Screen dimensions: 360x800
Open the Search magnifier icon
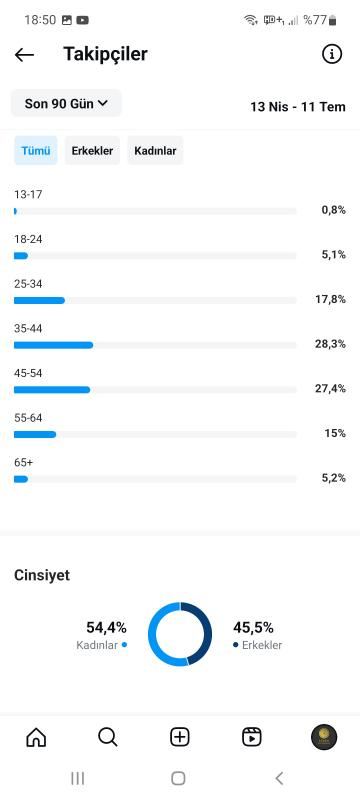pos(108,737)
